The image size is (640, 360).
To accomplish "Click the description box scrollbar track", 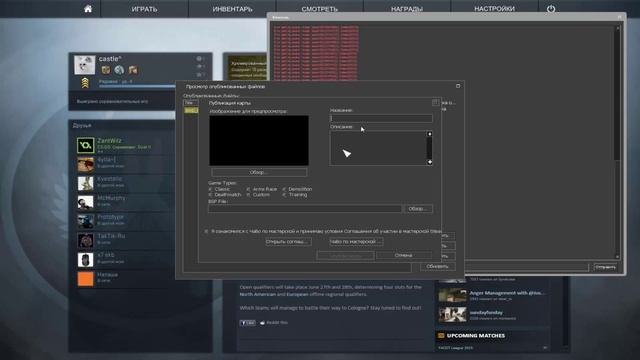I will coord(429,148).
